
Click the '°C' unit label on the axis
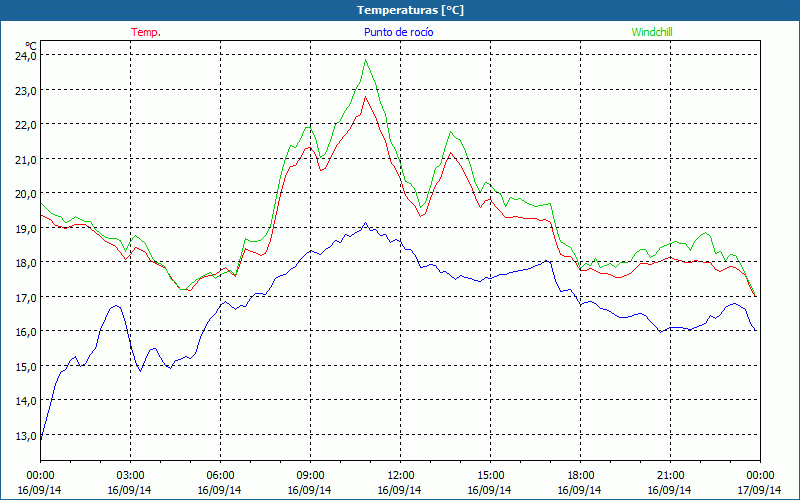point(31,46)
